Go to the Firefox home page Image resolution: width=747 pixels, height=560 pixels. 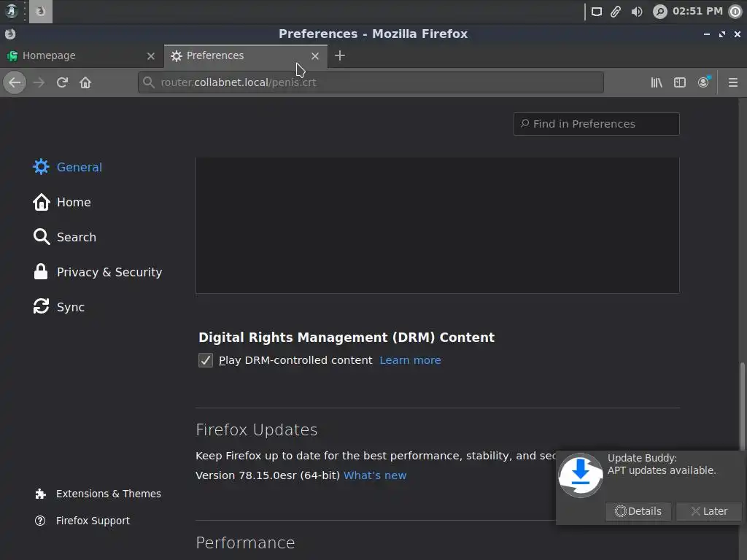coord(85,82)
